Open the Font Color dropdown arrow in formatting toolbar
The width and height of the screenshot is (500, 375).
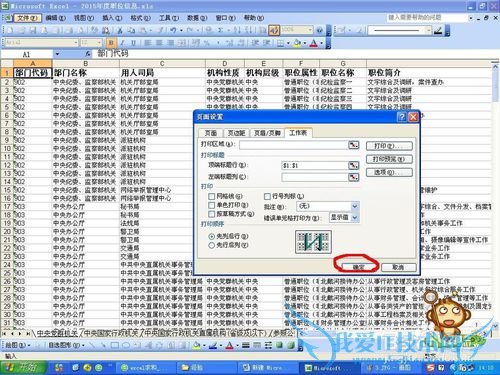[x=321, y=43]
